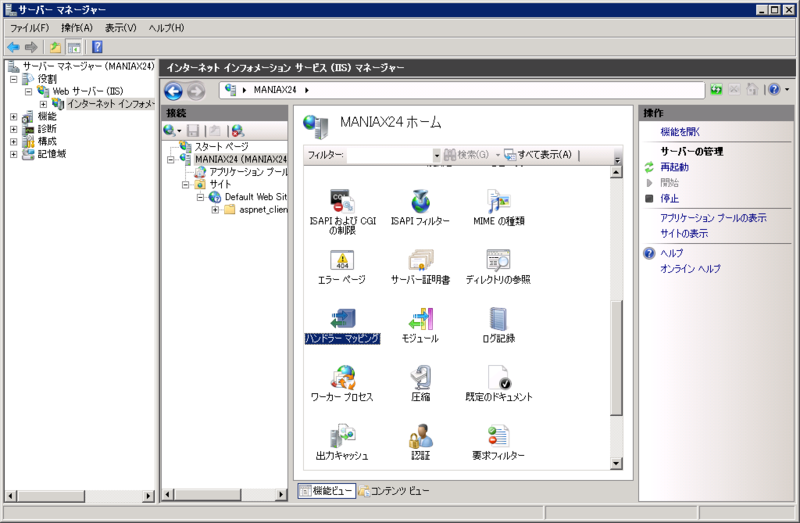Click the left tree horizontal scrollbar thumb
Viewport: 800px width, 523px height.
(x=51, y=495)
